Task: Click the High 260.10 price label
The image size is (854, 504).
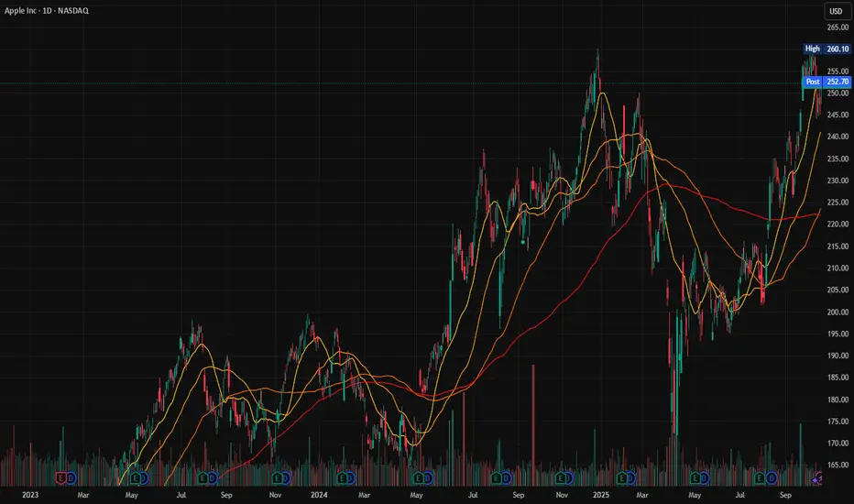Action: click(x=827, y=49)
